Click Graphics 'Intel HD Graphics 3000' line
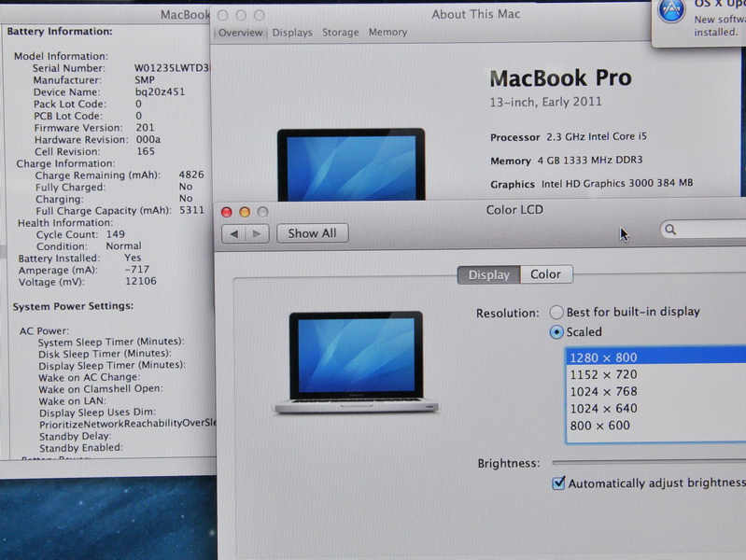746x560 pixels. [591, 184]
